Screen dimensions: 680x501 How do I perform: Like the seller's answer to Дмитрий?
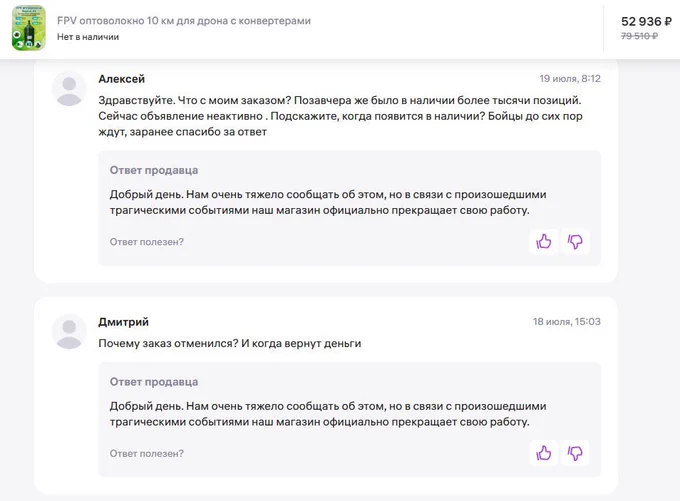click(x=543, y=453)
